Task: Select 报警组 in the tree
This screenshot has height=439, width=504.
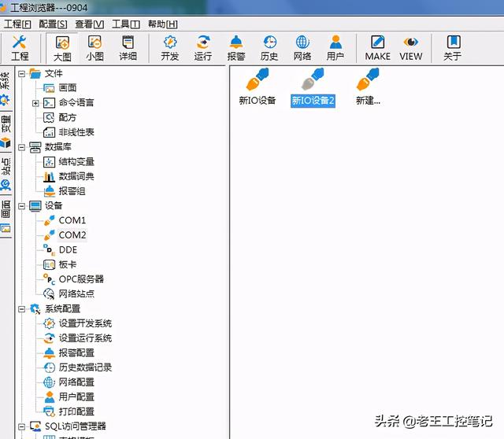Action: point(72,191)
